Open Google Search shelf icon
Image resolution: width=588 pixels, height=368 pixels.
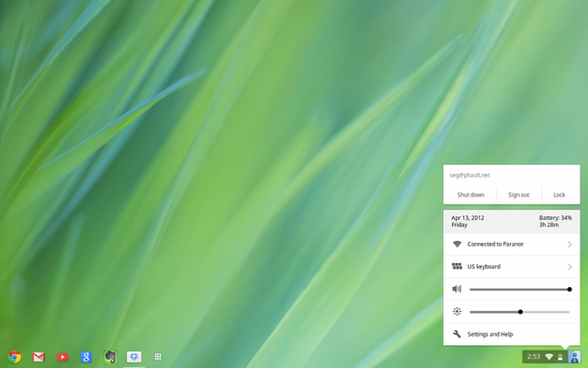tap(86, 357)
